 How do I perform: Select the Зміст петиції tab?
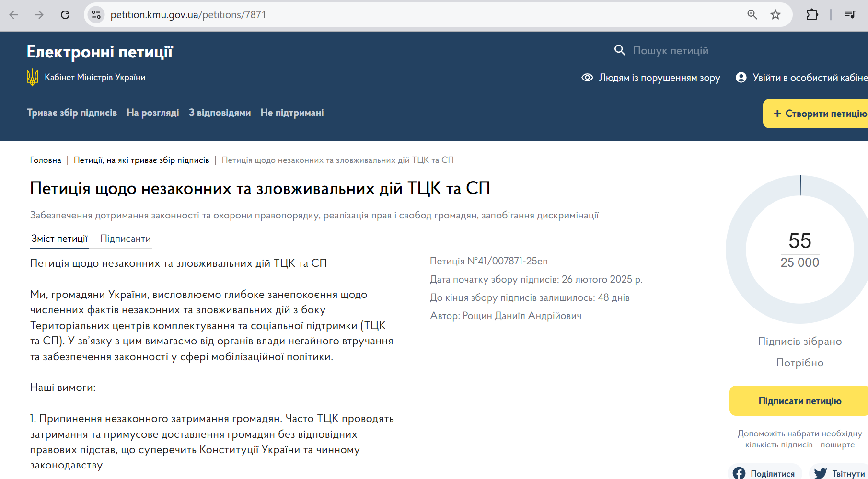coord(59,239)
